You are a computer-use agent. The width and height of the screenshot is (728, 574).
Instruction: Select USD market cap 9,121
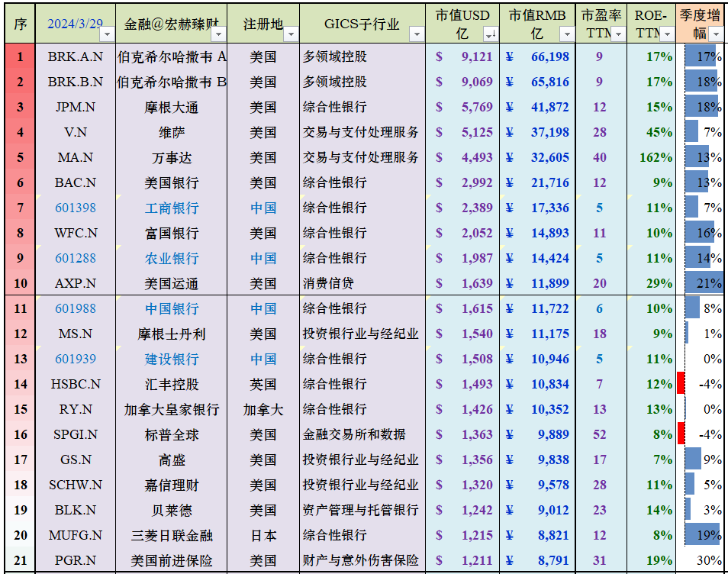coord(462,56)
